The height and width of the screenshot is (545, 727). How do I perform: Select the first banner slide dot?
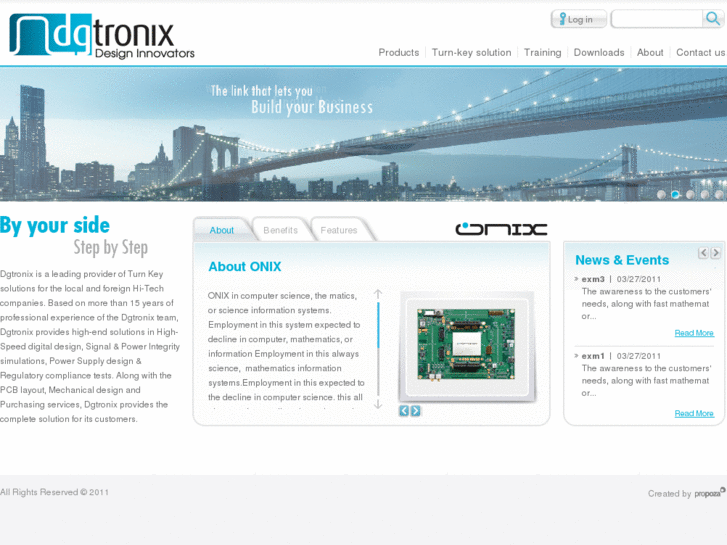[x=661, y=195]
